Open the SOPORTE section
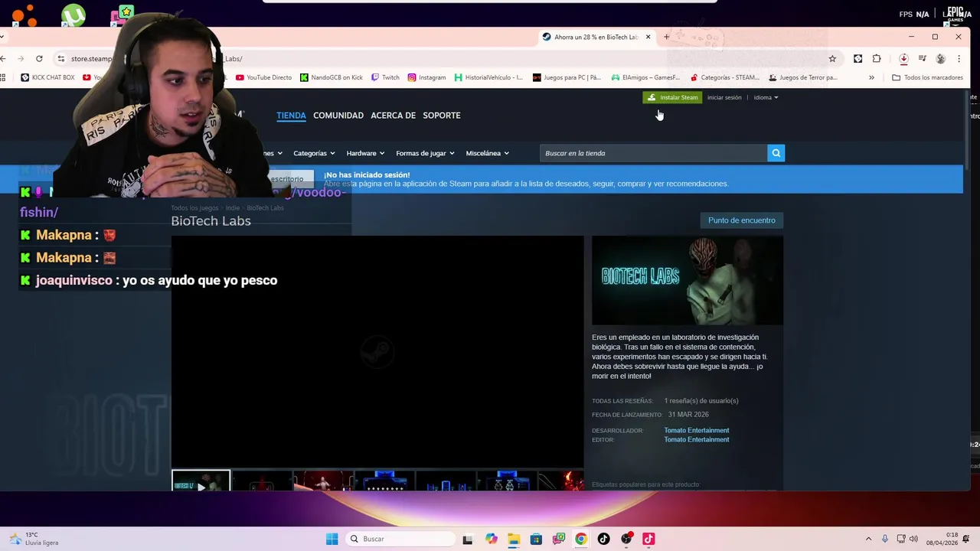Screen dimensions: 980x551 [x=442, y=116]
